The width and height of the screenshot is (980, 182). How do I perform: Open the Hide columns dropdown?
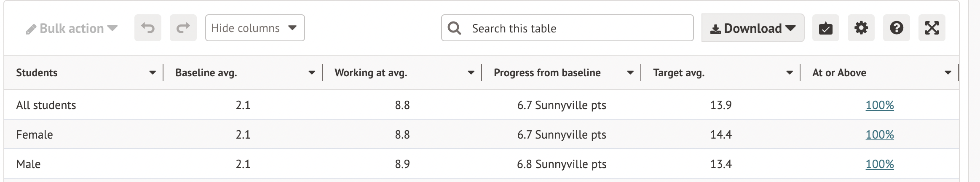[254, 28]
